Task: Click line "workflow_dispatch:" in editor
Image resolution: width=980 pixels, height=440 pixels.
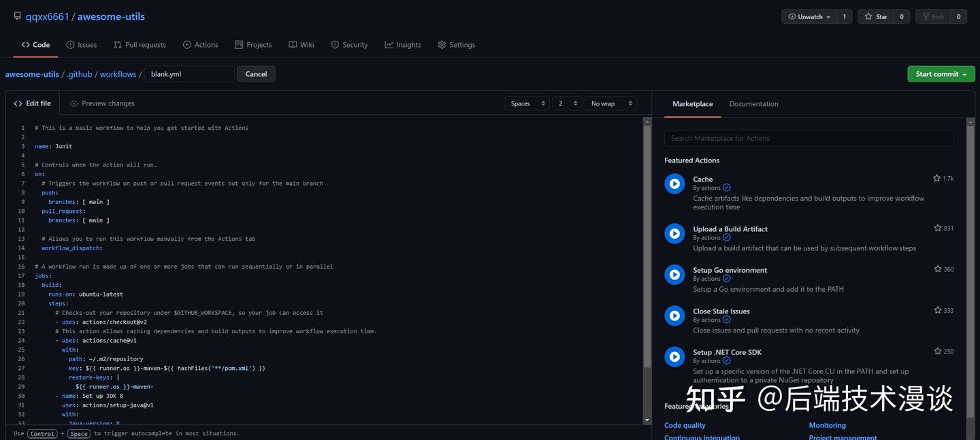Action: click(x=72, y=248)
